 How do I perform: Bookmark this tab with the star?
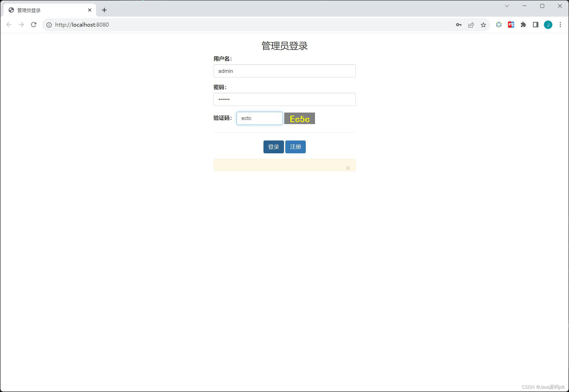coord(483,25)
